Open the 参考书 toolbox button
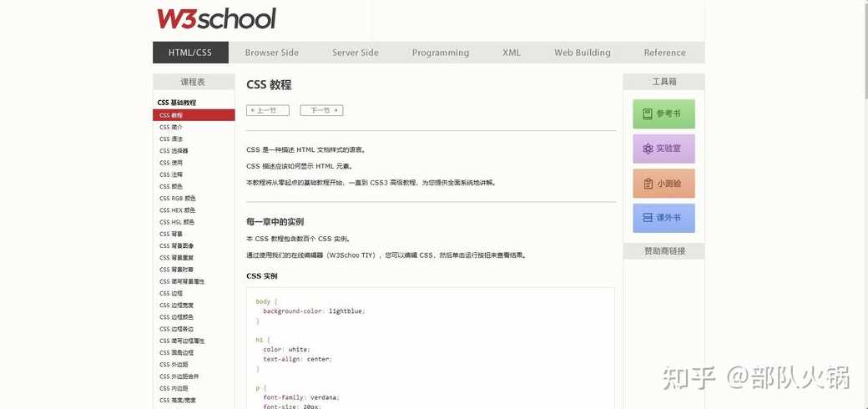 pos(664,114)
